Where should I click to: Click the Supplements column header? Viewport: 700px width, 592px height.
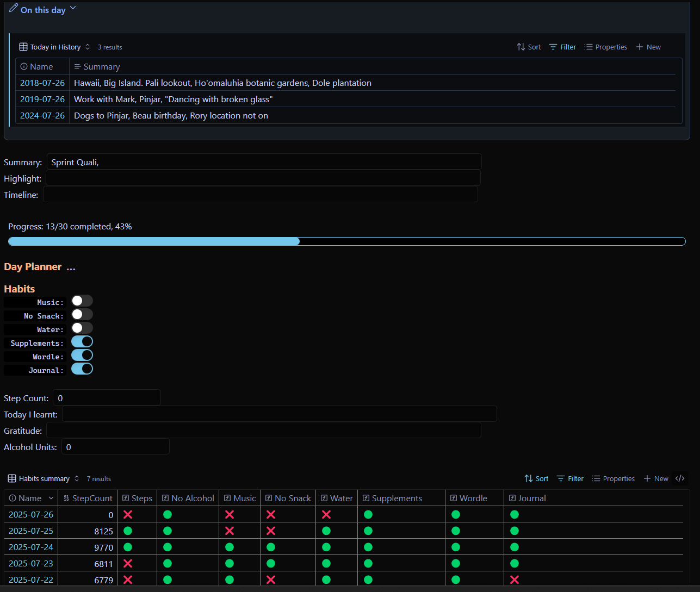coord(397,498)
